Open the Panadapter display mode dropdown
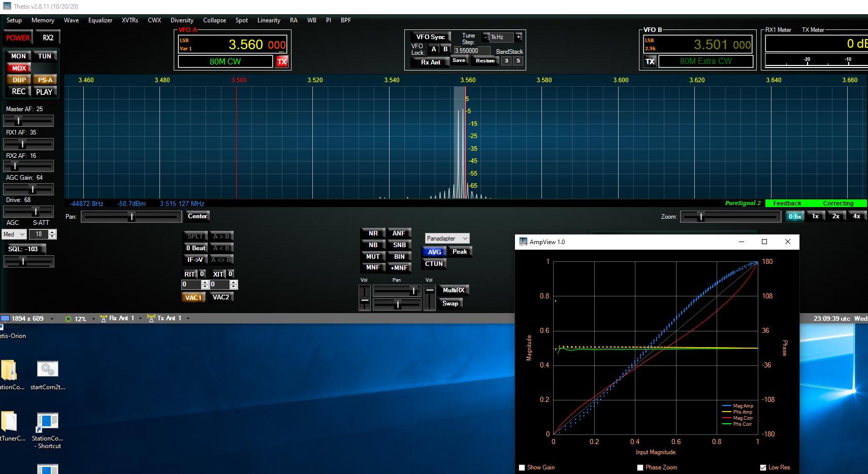The image size is (868, 474). [447, 239]
